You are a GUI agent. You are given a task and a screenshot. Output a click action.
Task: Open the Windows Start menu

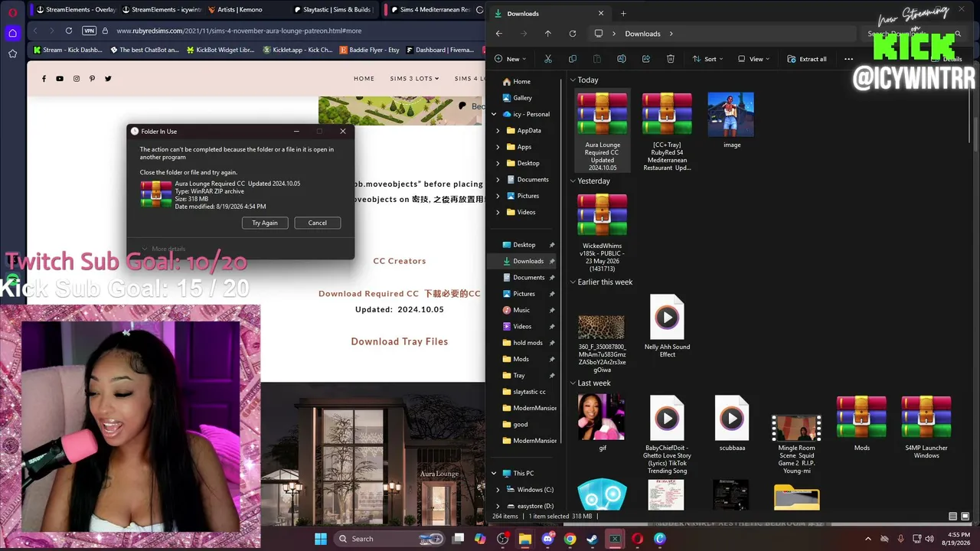click(x=320, y=539)
